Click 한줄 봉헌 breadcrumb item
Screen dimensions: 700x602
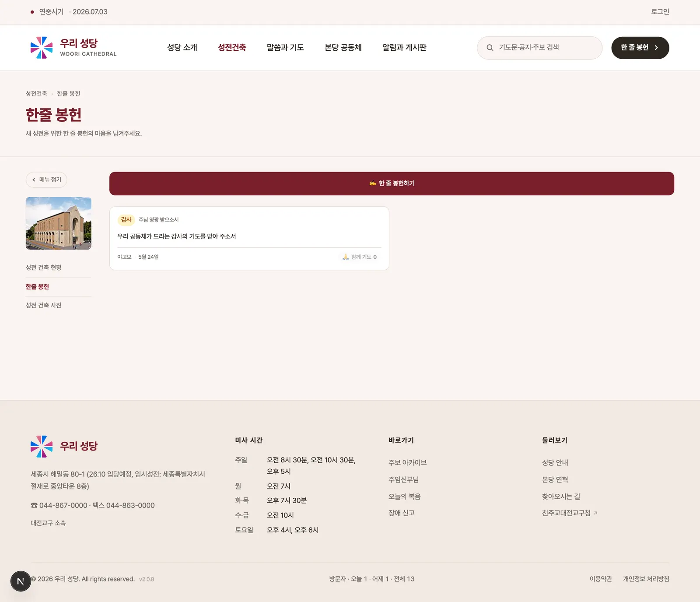69,94
